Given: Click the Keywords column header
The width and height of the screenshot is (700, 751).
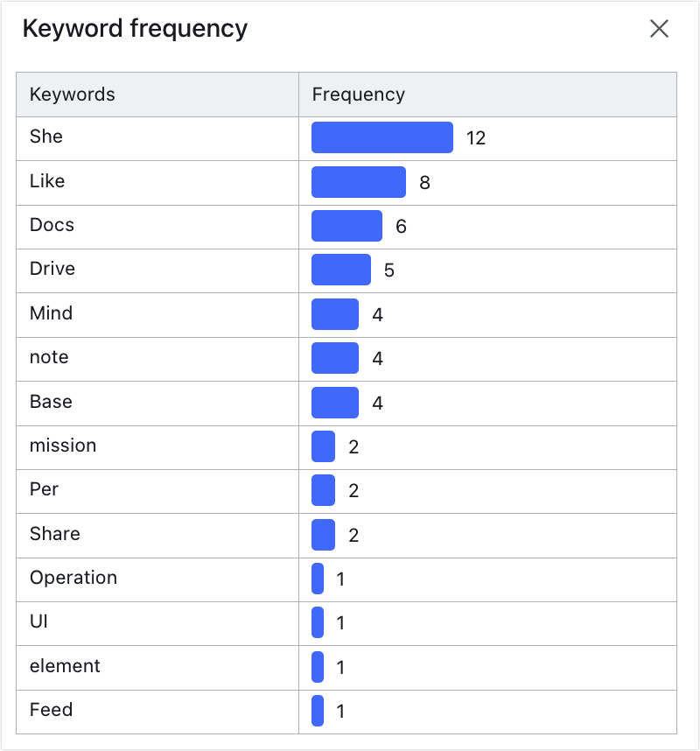Looking at the screenshot, I should 72,94.
